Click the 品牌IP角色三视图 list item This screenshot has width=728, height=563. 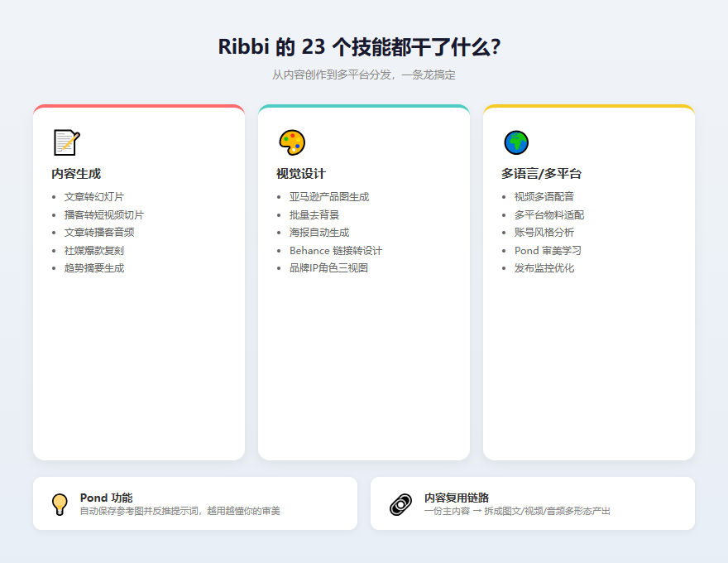[x=328, y=268]
